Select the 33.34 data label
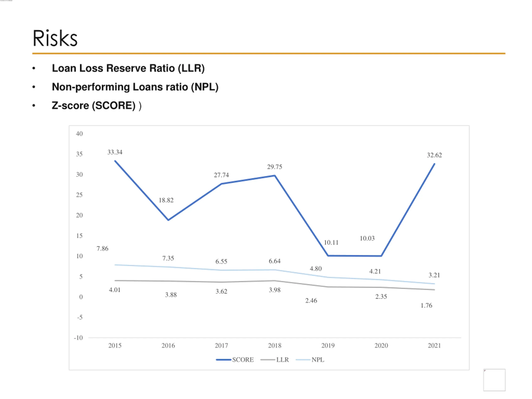The height and width of the screenshot is (399, 532). tap(115, 152)
